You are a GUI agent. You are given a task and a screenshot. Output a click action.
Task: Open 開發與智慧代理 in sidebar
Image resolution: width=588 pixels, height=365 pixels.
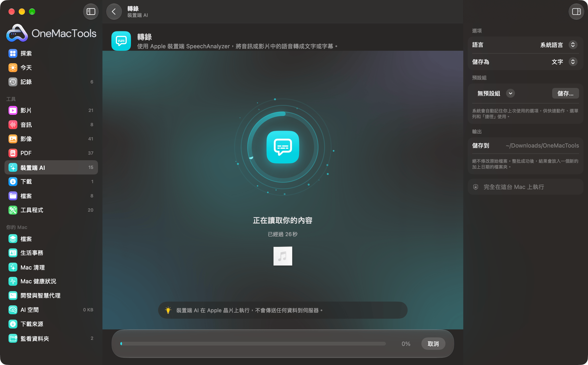51,296
